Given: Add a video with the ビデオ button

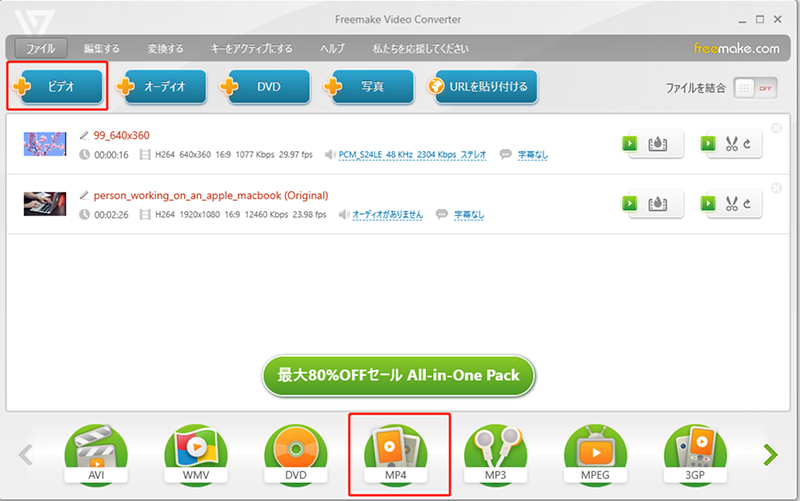Looking at the screenshot, I should coord(57,86).
